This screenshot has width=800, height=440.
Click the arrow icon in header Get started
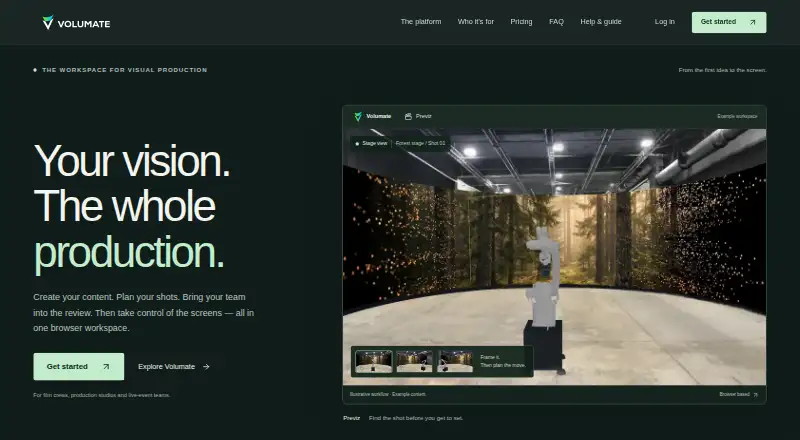[x=753, y=22]
